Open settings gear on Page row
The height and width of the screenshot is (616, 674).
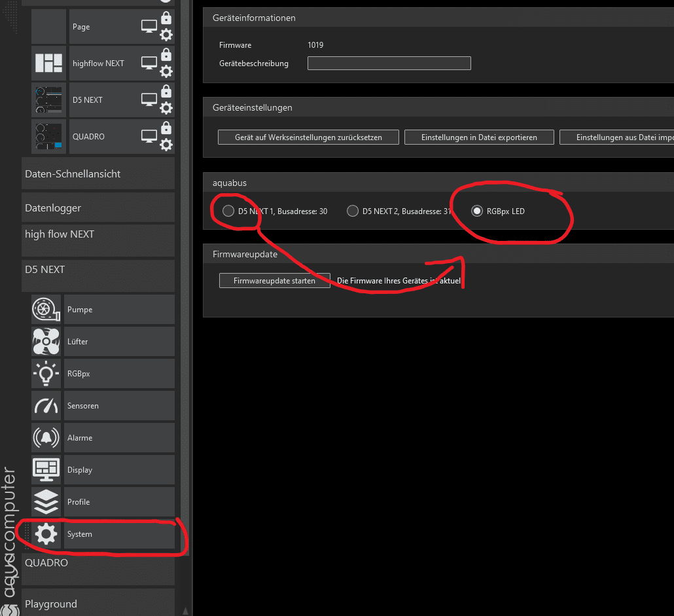point(166,35)
